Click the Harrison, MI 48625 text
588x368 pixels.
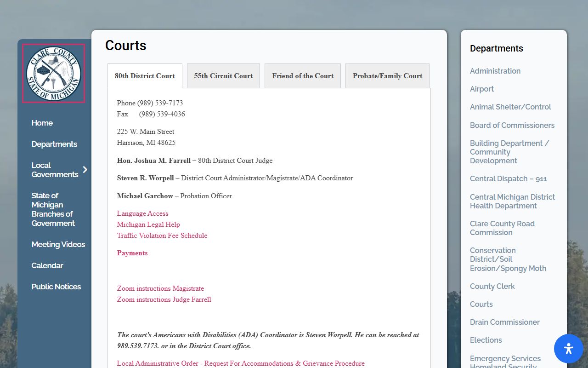146,143
